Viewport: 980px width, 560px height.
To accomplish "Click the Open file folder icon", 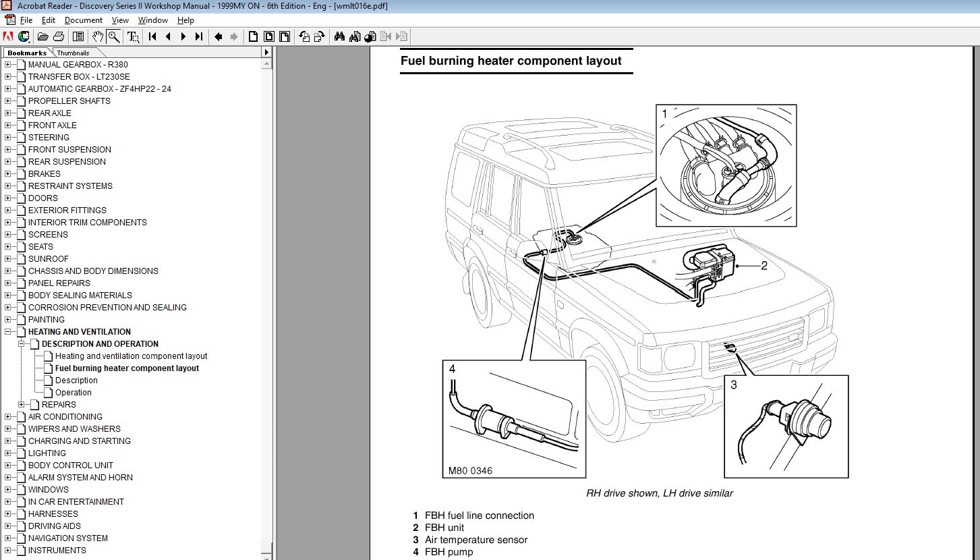I will tap(43, 36).
